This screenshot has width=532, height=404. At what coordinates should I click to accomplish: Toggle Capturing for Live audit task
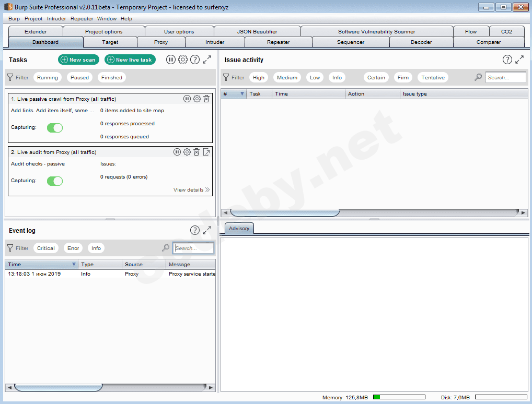click(x=55, y=181)
